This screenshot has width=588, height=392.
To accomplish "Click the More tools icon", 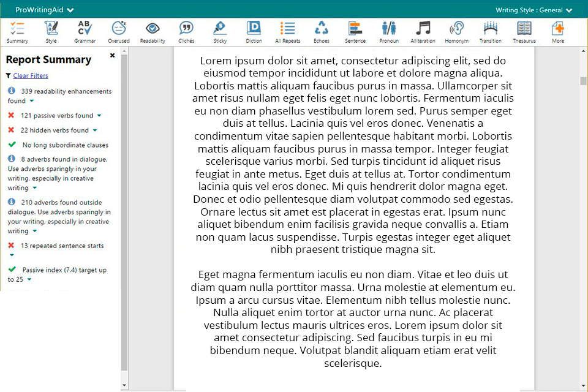I will [x=557, y=32].
